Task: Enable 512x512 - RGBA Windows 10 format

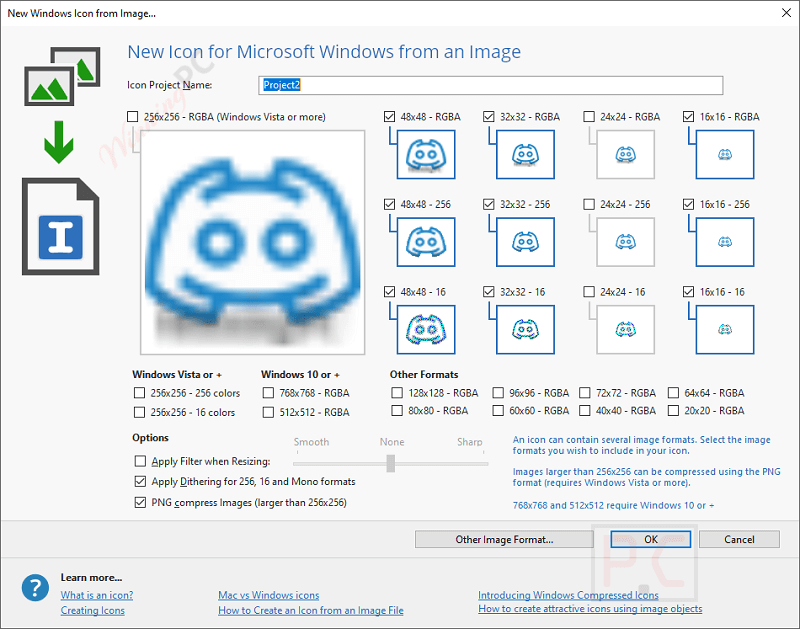Action: [x=268, y=412]
